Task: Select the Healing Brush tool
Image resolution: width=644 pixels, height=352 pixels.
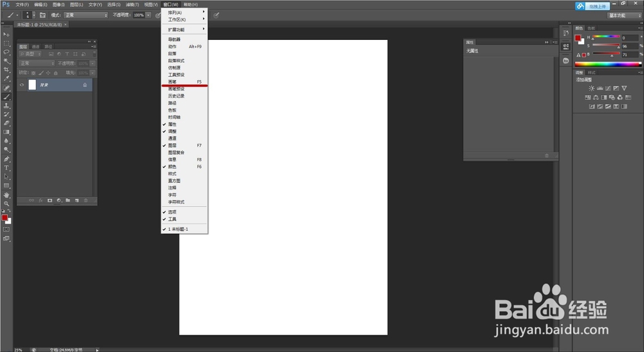Action: coord(6,88)
